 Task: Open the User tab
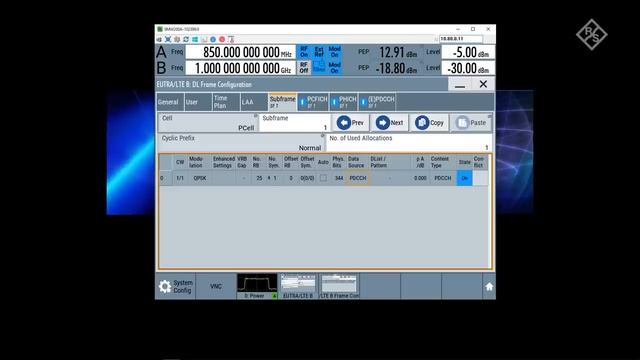198,102
